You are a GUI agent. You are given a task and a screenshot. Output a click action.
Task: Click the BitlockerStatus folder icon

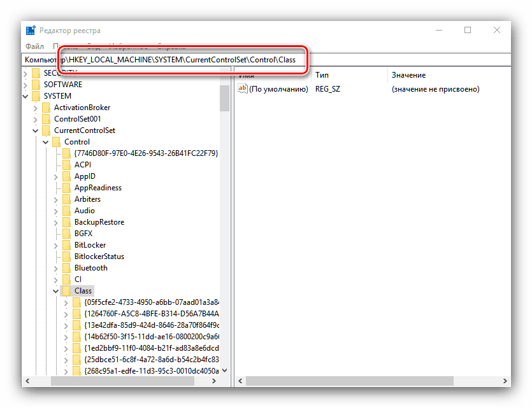(x=66, y=257)
